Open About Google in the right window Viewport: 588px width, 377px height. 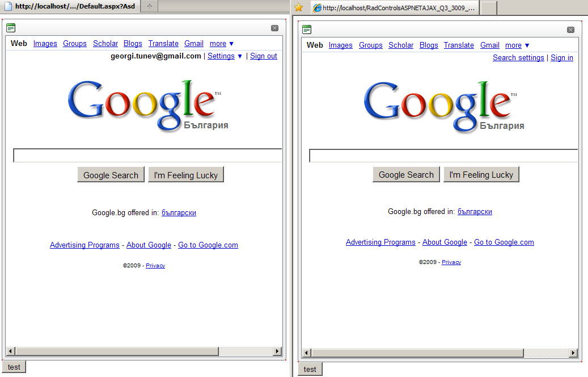point(445,242)
